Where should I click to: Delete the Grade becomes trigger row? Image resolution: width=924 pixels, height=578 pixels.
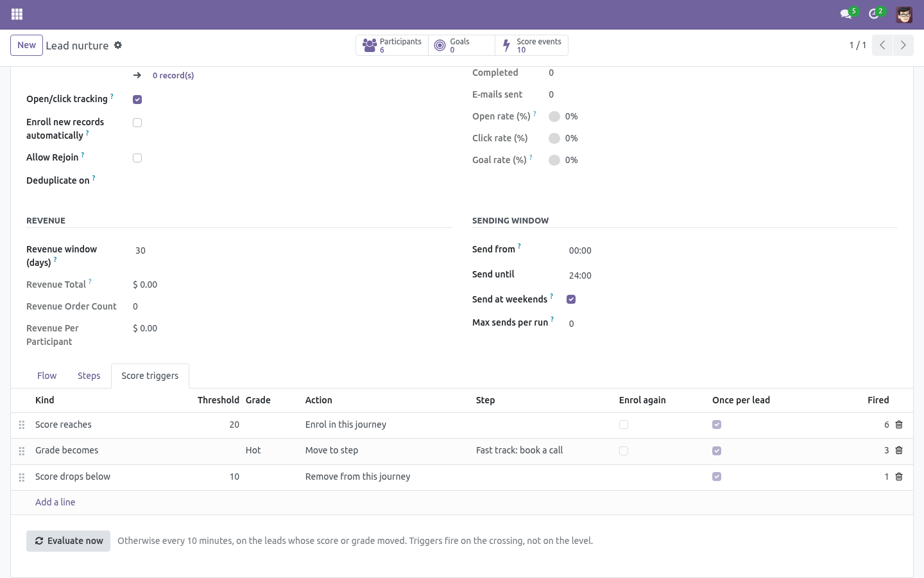(899, 451)
